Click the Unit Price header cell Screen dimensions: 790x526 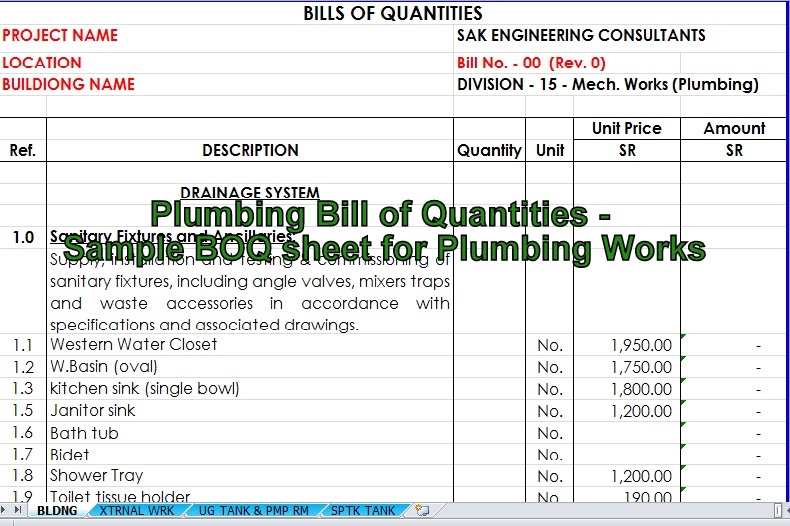pos(627,128)
